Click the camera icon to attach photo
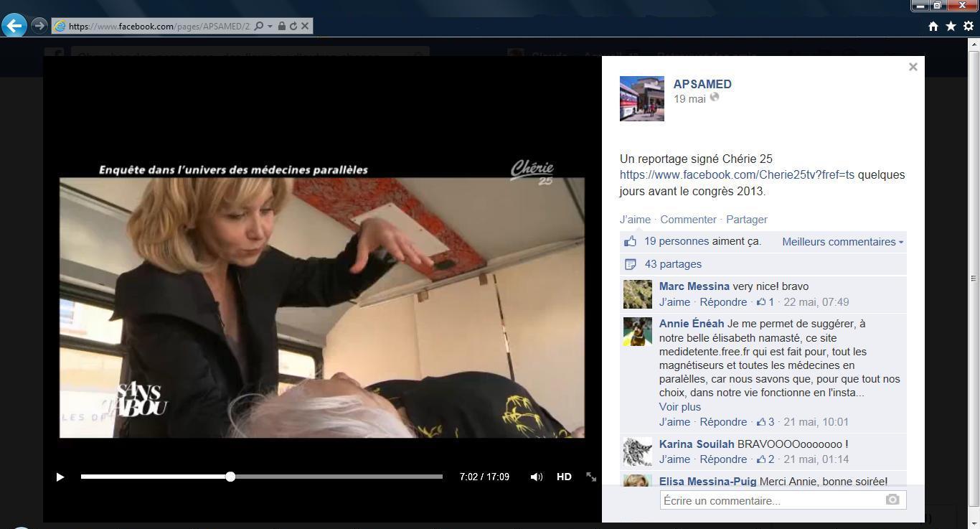This screenshot has width=980, height=529. tap(892, 500)
